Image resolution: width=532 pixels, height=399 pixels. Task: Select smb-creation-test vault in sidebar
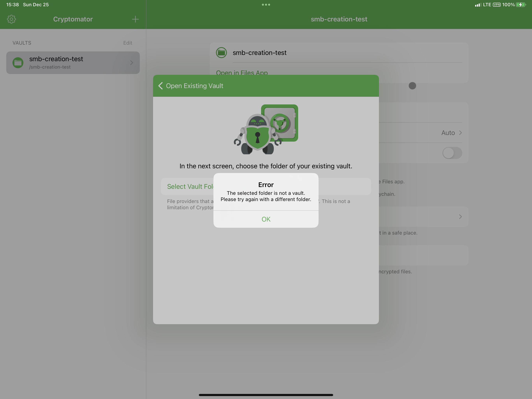pos(72,63)
